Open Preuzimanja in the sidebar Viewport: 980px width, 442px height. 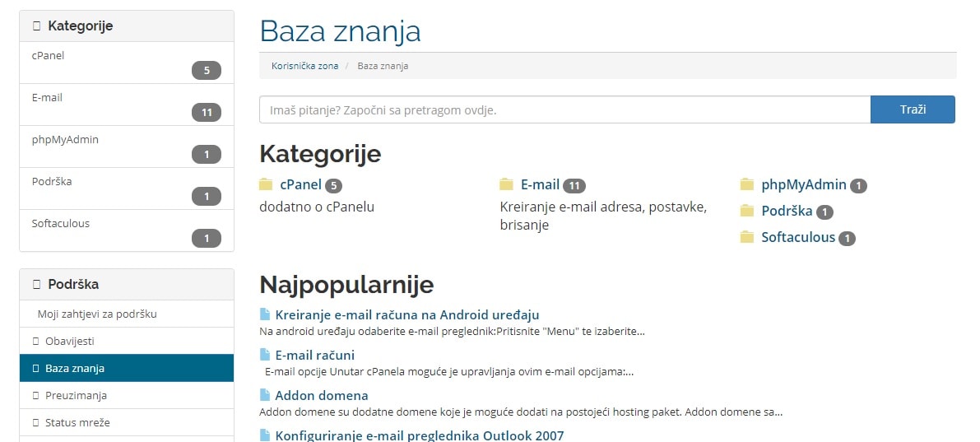(127, 395)
